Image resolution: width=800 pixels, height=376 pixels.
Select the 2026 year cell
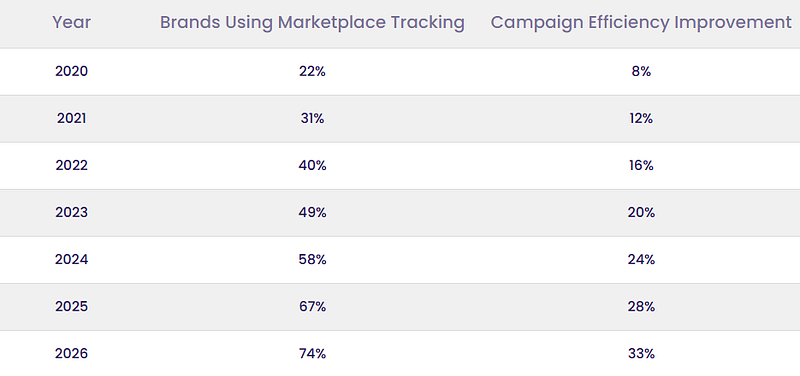(x=71, y=353)
